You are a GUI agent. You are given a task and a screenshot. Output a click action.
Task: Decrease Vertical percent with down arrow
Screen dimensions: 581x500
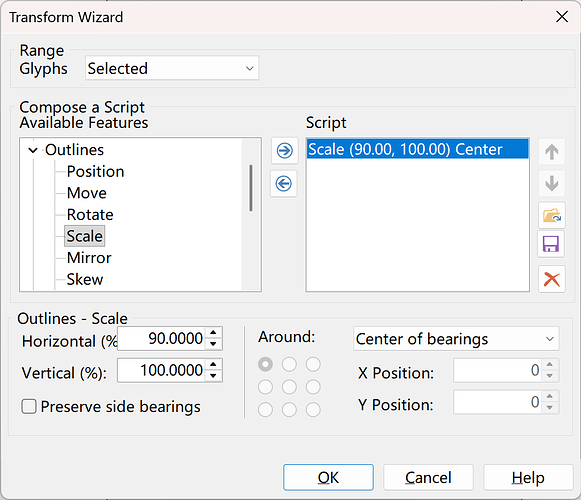(x=213, y=375)
